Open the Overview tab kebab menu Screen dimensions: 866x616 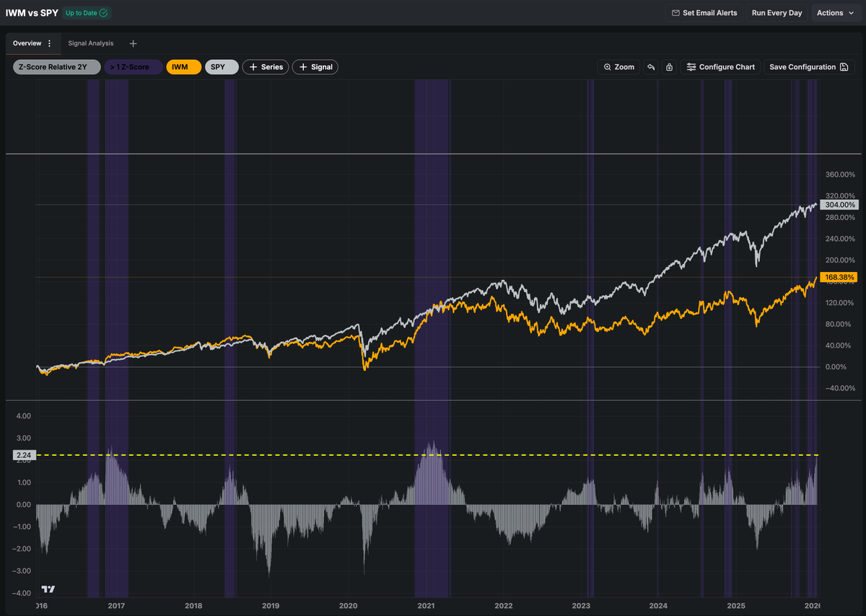[51, 43]
